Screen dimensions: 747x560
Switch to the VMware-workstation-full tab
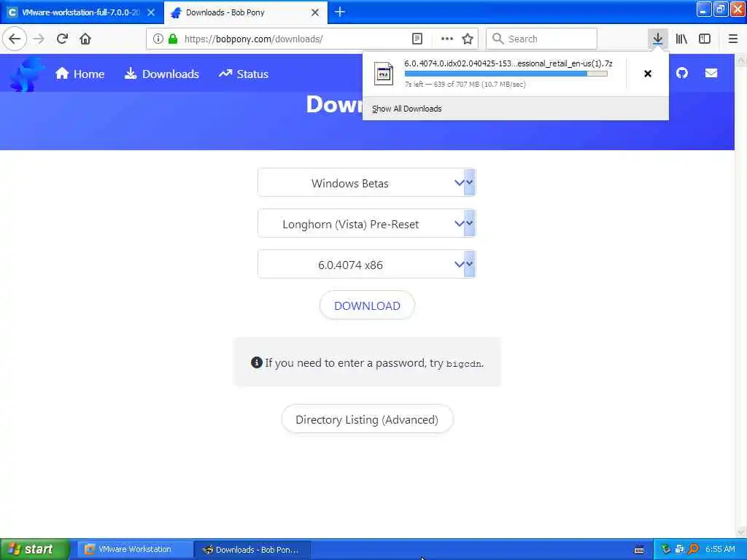point(80,12)
